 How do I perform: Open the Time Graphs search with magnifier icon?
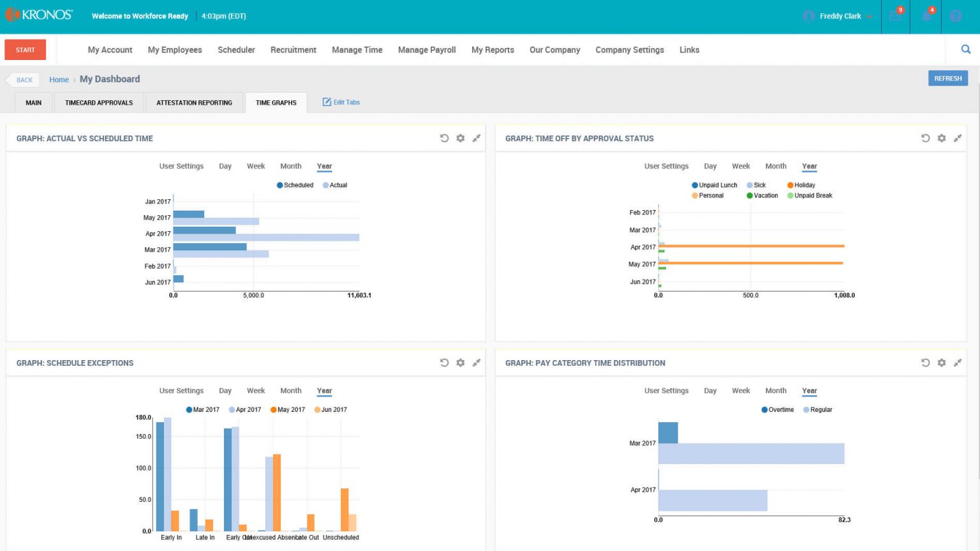[965, 49]
